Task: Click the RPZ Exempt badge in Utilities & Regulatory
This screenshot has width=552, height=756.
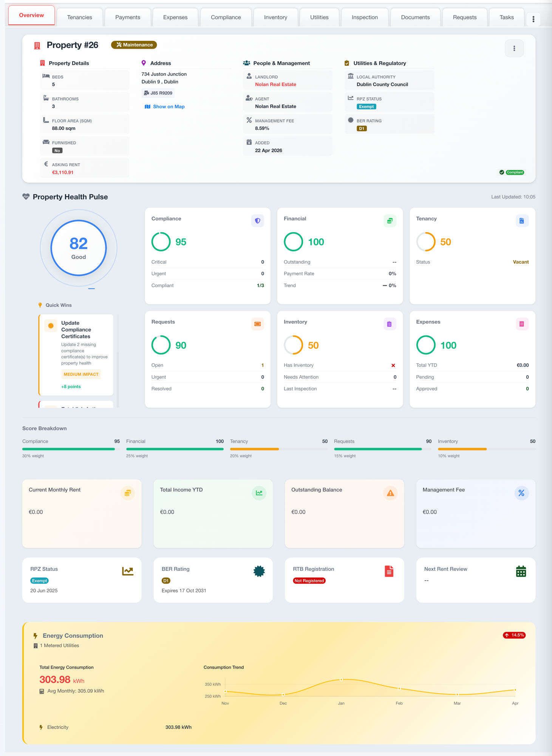Action: [x=366, y=107]
